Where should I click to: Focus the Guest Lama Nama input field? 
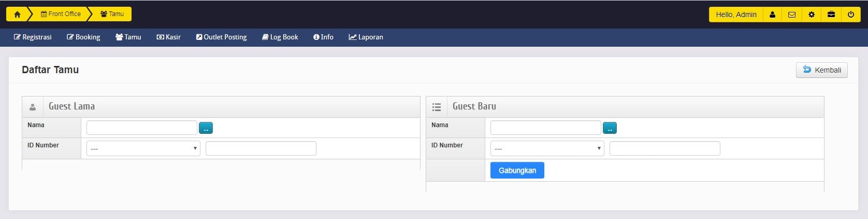[x=141, y=128]
